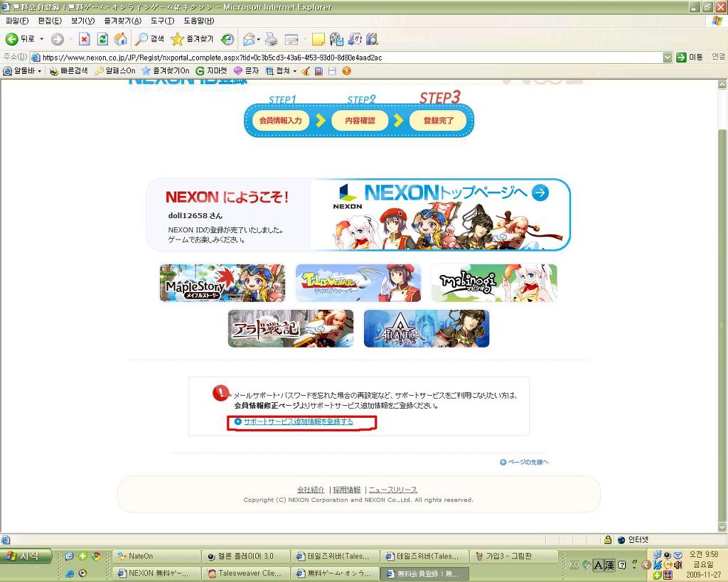Image resolution: width=728 pixels, height=582 pixels.
Task: Open the 会社紹介 footer link
Action: click(311, 490)
